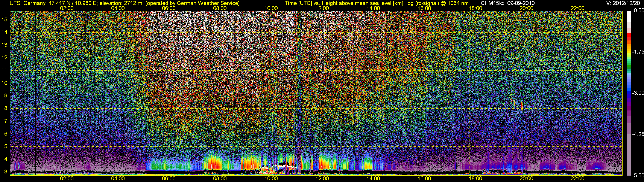This screenshot has height=182, width=644.
Task: Click '20:00' on the top time axis
Action: [527, 8]
